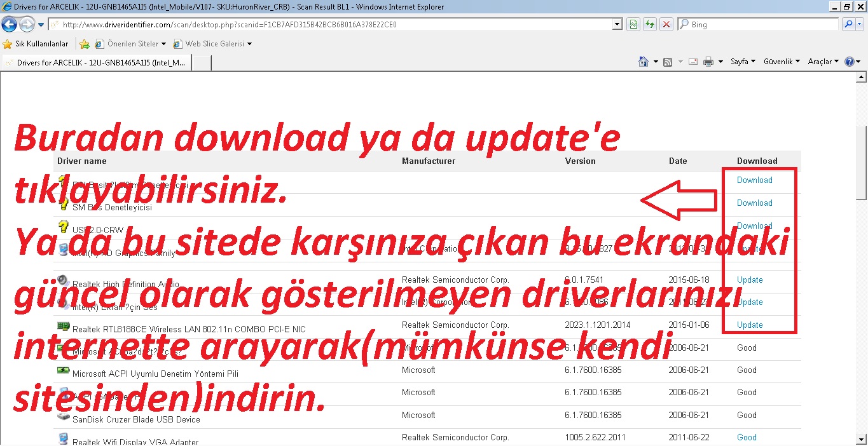Image resolution: width=868 pixels, height=446 pixels.
Task: Click network card icon of Realtek RTL8188CE
Action: [63, 327]
